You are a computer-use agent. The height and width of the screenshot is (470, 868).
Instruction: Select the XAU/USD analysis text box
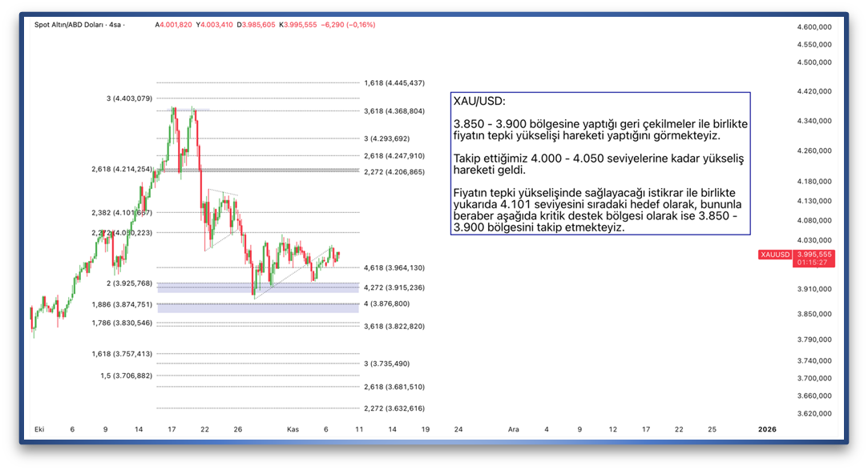pos(600,163)
